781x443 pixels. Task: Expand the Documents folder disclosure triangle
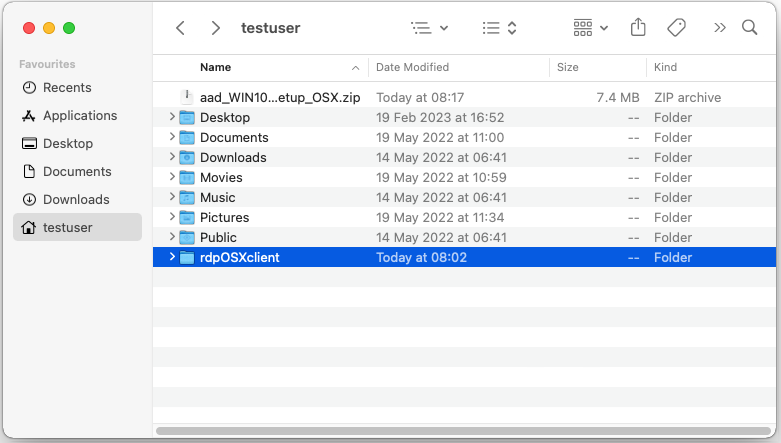(172, 137)
